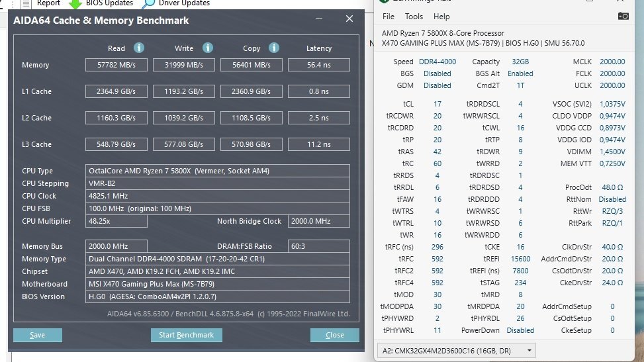The height and width of the screenshot is (362, 644).
Task: Click L2 Cache latency 2.5 ns
Action: tap(319, 118)
